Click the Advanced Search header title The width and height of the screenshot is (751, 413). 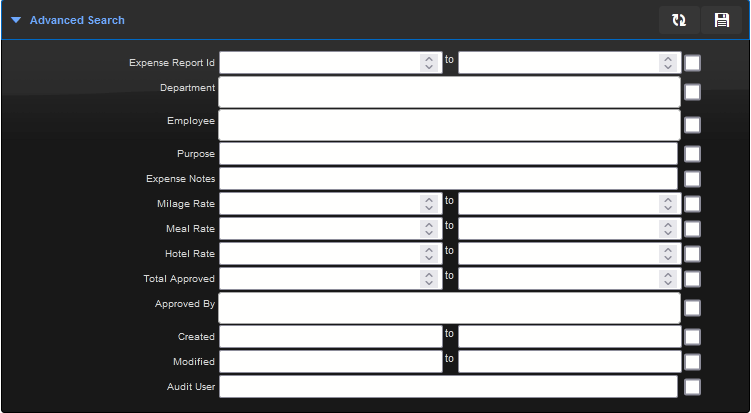tap(77, 20)
